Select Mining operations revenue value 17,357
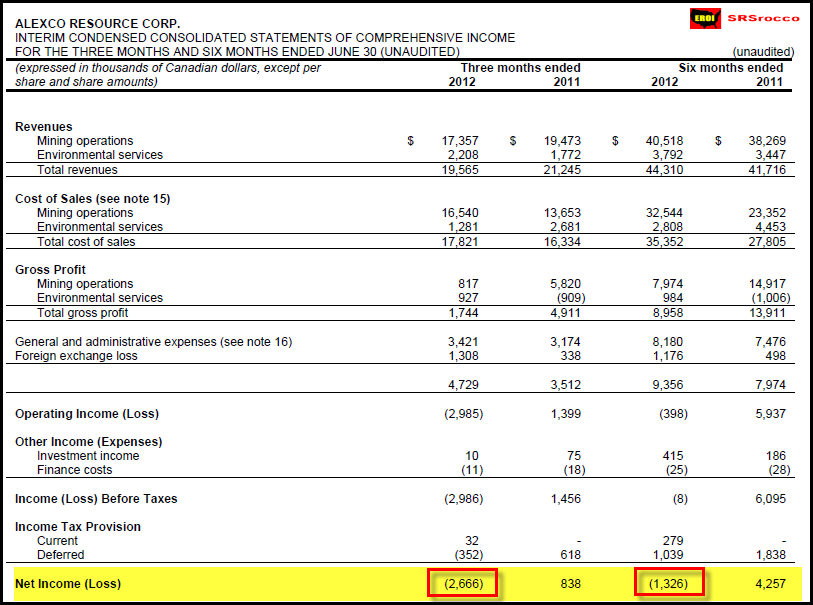 point(460,141)
